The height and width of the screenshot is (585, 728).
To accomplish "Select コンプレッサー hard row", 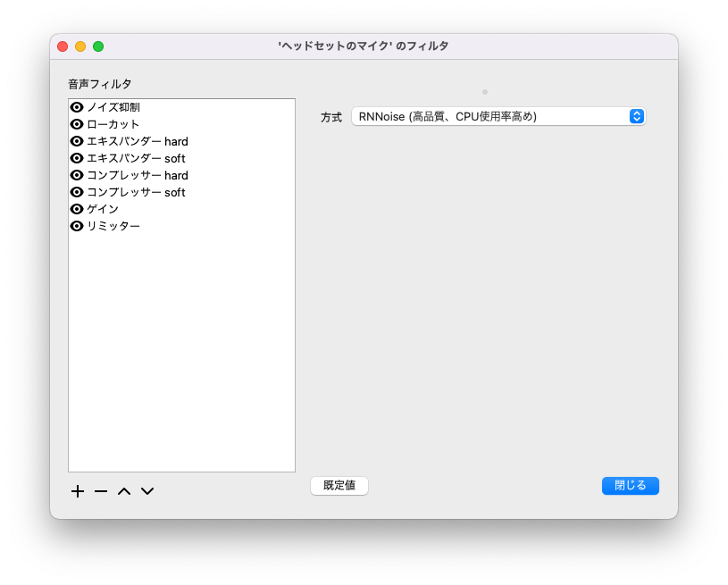I will [181, 175].
